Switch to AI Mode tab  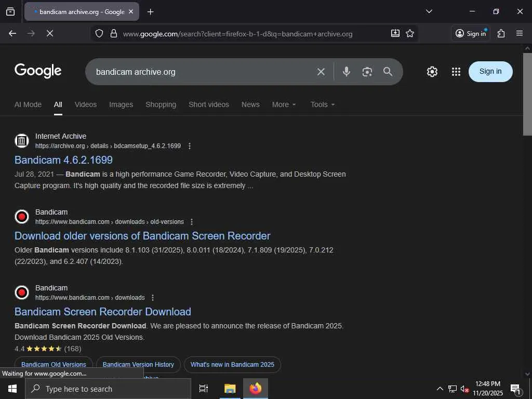click(x=28, y=104)
